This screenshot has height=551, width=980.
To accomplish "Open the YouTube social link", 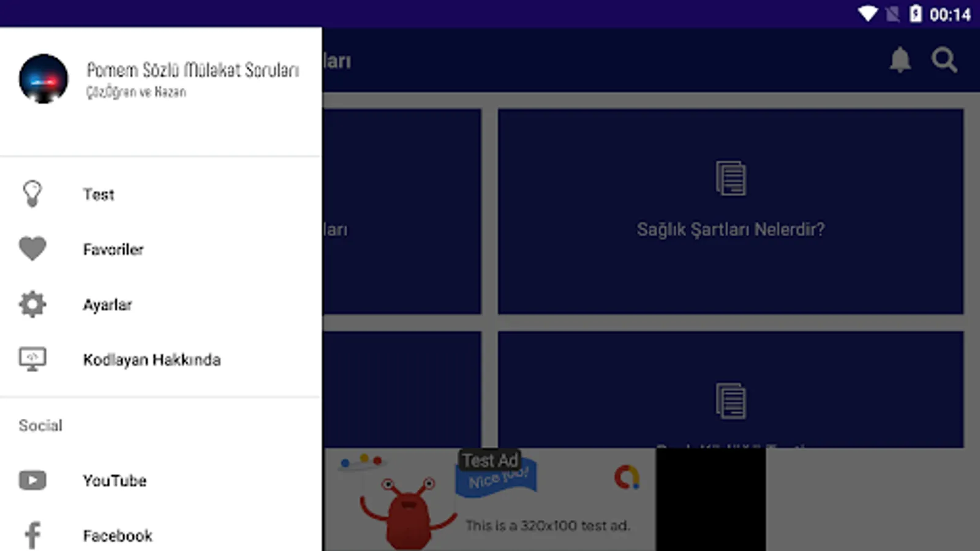I will (x=160, y=481).
